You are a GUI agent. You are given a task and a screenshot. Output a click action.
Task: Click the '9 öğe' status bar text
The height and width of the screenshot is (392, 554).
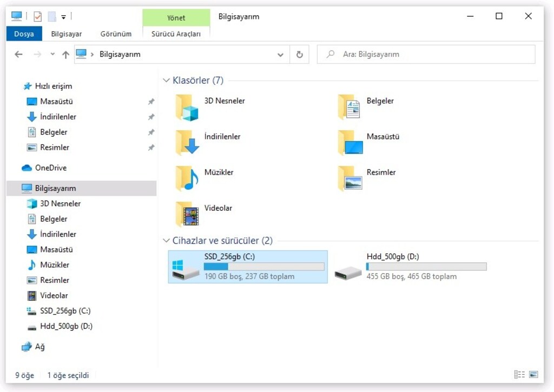[x=25, y=375]
